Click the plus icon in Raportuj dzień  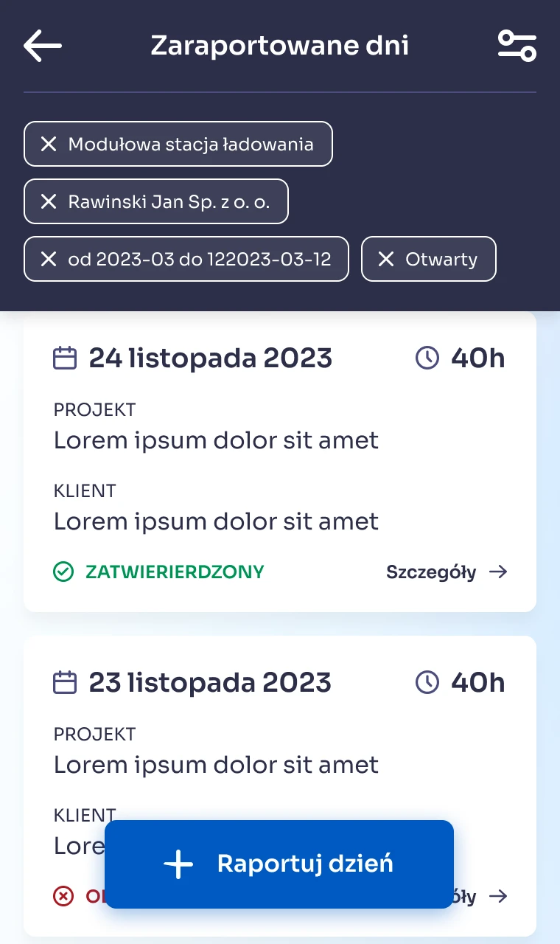click(178, 864)
